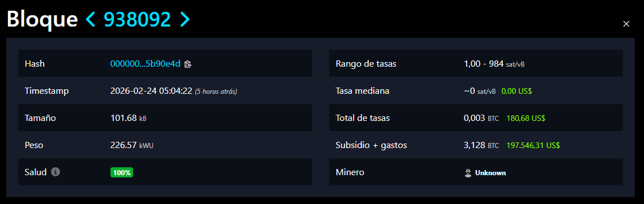Click the Unknown miner label
644x204 pixels.
(491, 173)
